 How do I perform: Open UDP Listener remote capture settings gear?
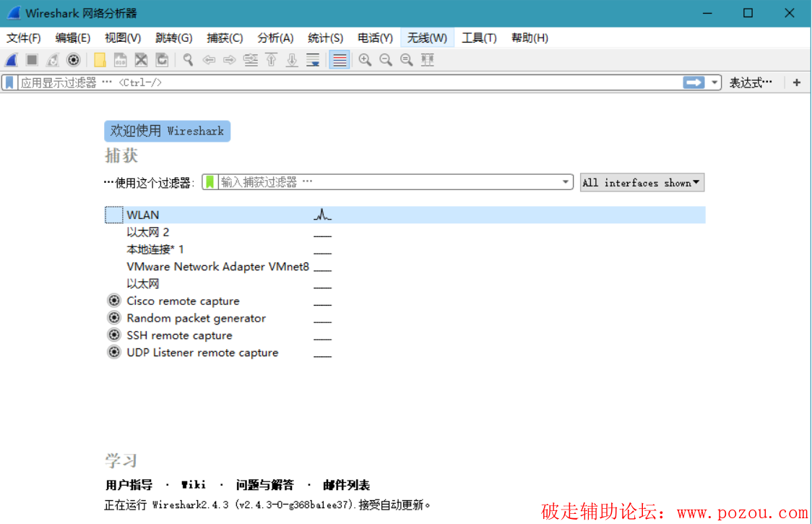coord(114,353)
